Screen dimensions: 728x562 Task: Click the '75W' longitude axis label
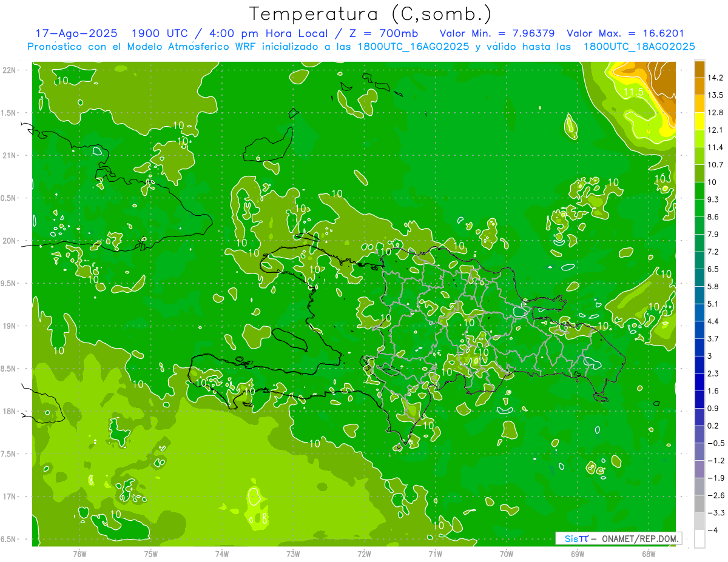(150, 554)
